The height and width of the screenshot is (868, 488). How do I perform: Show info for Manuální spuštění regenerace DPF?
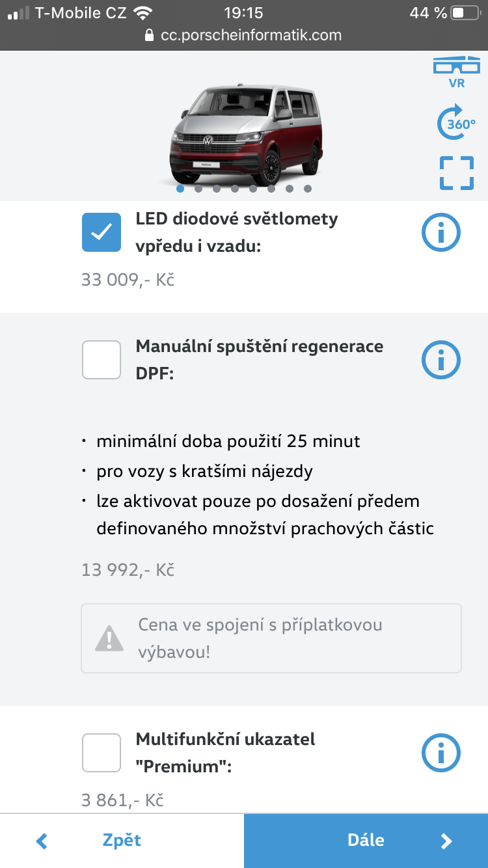[441, 360]
